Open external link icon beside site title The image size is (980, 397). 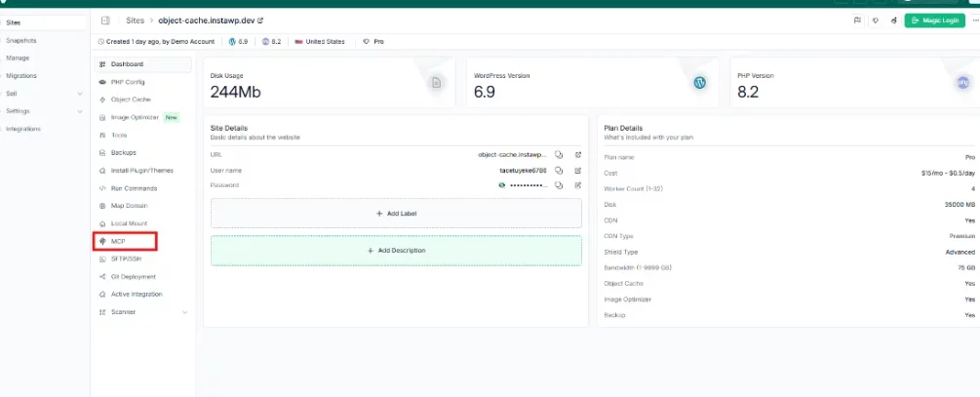[x=260, y=20]
